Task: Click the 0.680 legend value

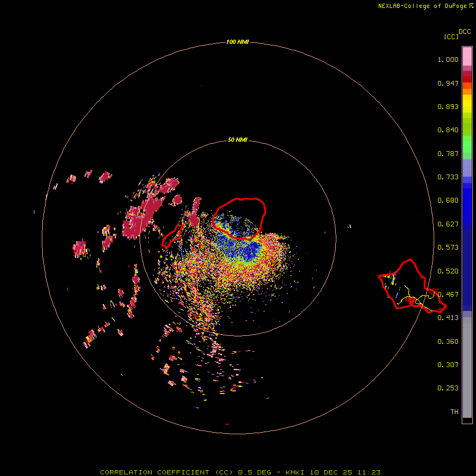Action: point(448,200)
